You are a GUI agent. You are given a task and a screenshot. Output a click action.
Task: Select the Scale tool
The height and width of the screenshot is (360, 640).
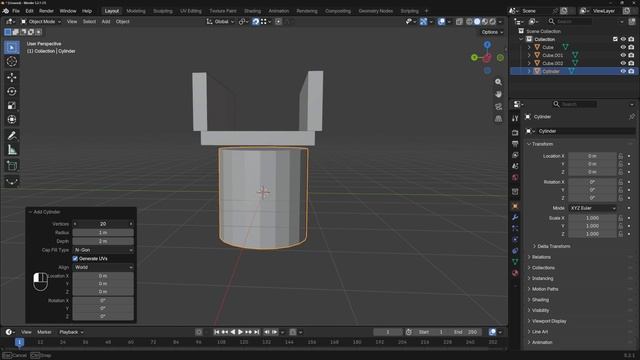[11, 106]
